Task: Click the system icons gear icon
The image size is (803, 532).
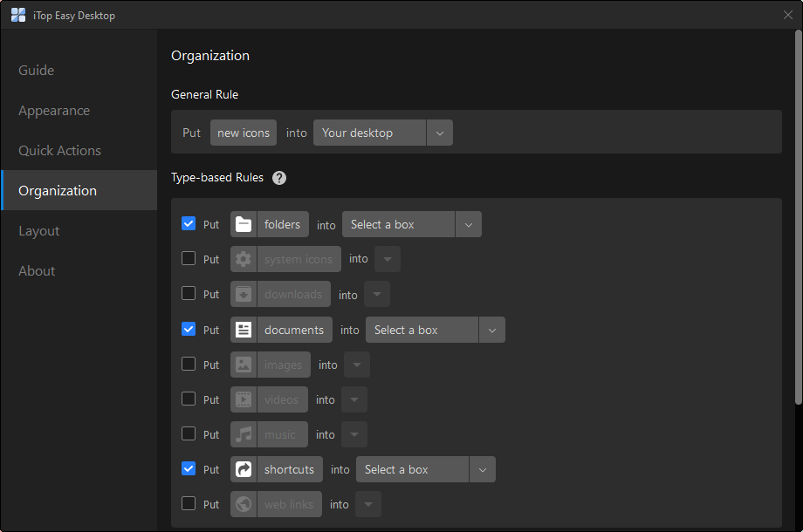Action: 244,259
